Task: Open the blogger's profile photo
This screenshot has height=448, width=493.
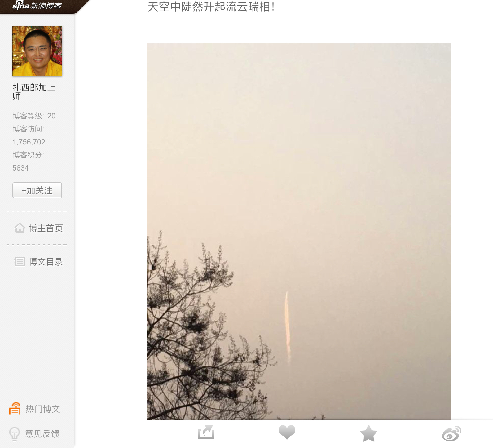Action: (37, 51)
